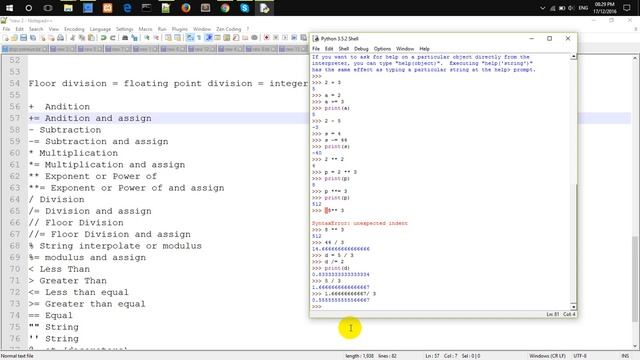This screenshot has width=640, height=360.
Task: Click the Paste icon in Notepad++ toolbar
Action: tap(91, 38)
